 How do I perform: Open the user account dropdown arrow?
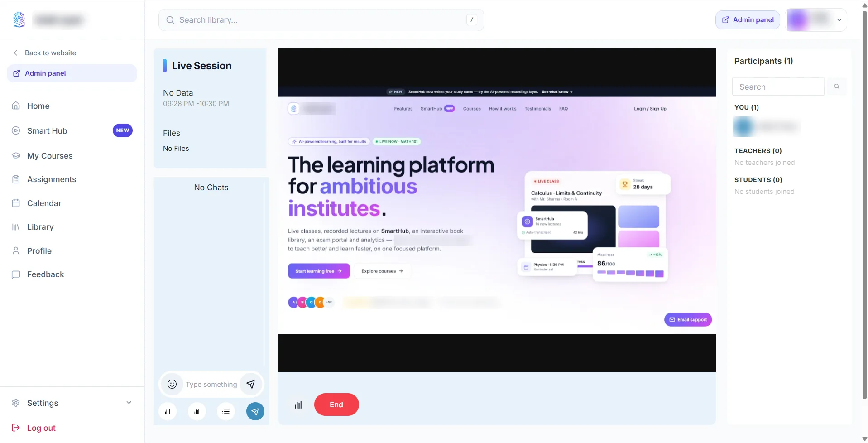pyautogui.click(x=839, y=20)
